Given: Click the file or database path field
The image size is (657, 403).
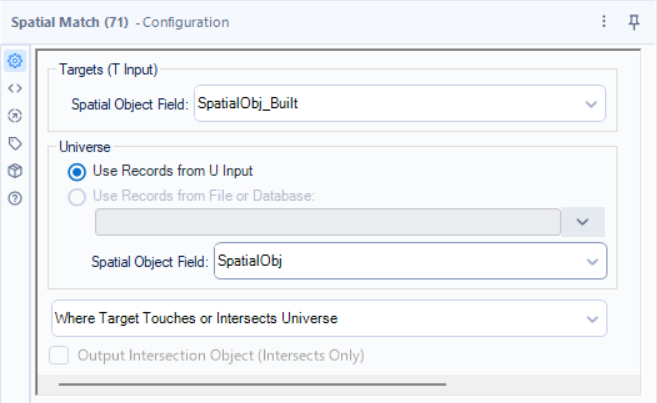Looking at the screenshot, I should tap(327, 222).
